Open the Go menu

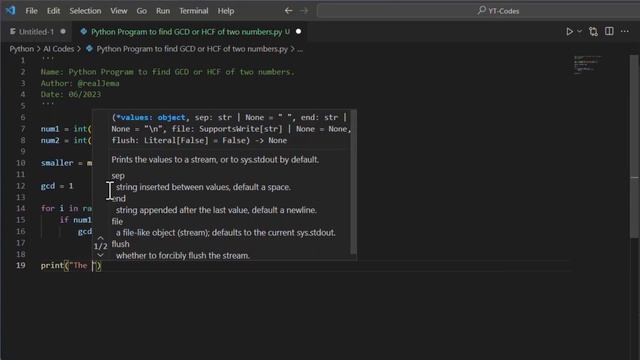(x=142, y=11)
